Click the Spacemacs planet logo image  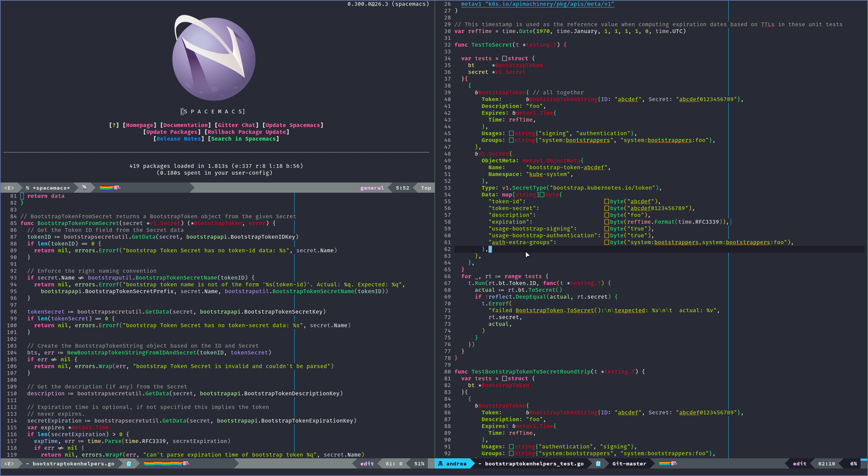(214, 58)
